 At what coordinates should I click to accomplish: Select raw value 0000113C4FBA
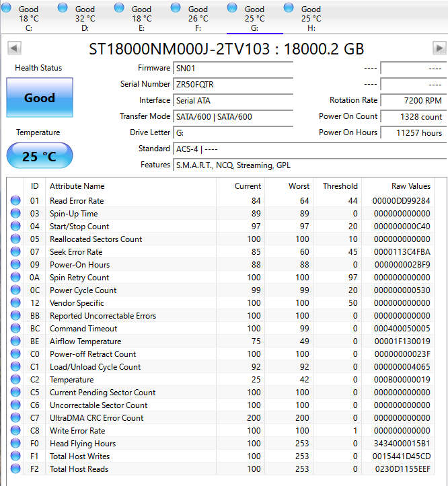click(402, 252)
